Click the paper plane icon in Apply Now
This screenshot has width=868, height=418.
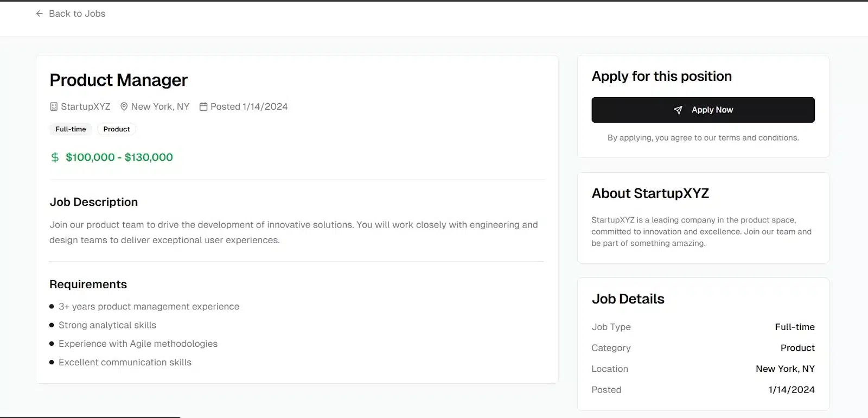coord(678,110)
